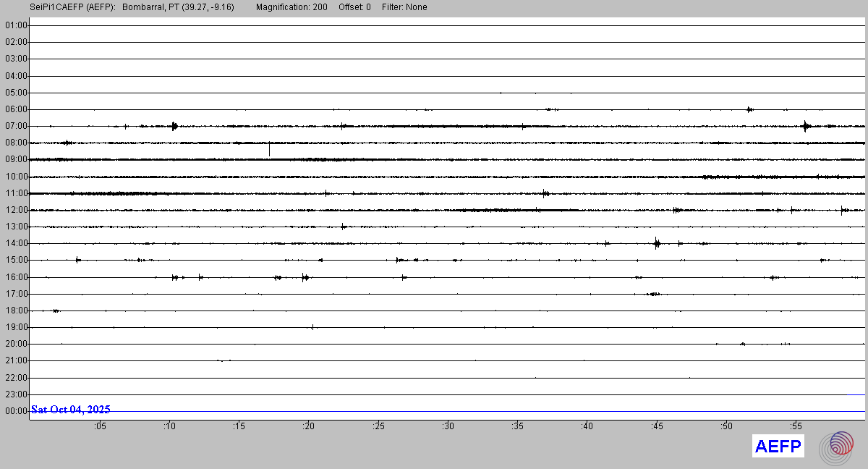Screen dimensions: 868x469
Task: Click the Offset: 0 label
Action: [x=354, y=7]
